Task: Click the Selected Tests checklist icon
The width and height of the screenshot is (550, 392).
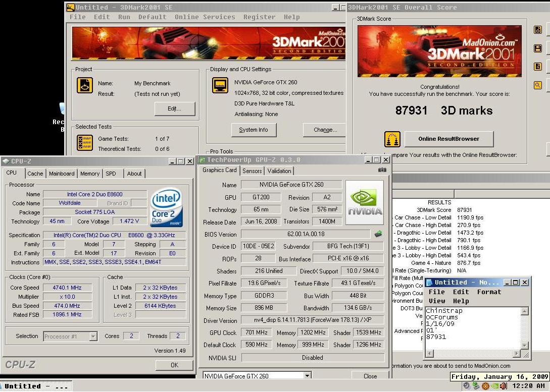Action: (x=84, y=143)
